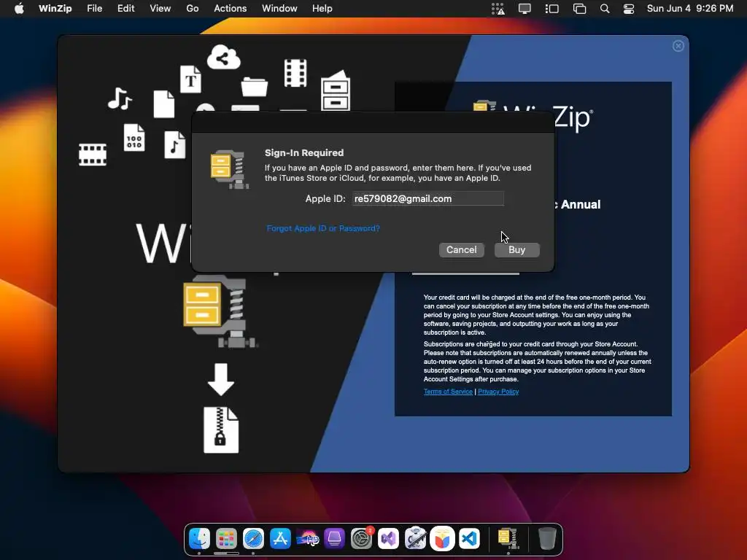
Task: Click the dotted grid warning status icon
Action: click(x=498, y=9)
